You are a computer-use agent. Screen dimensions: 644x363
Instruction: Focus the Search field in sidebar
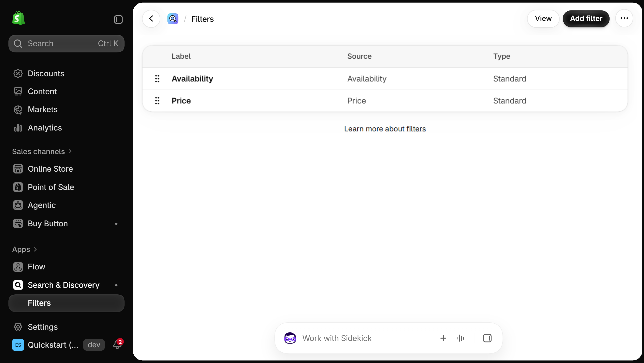point(66,44)
